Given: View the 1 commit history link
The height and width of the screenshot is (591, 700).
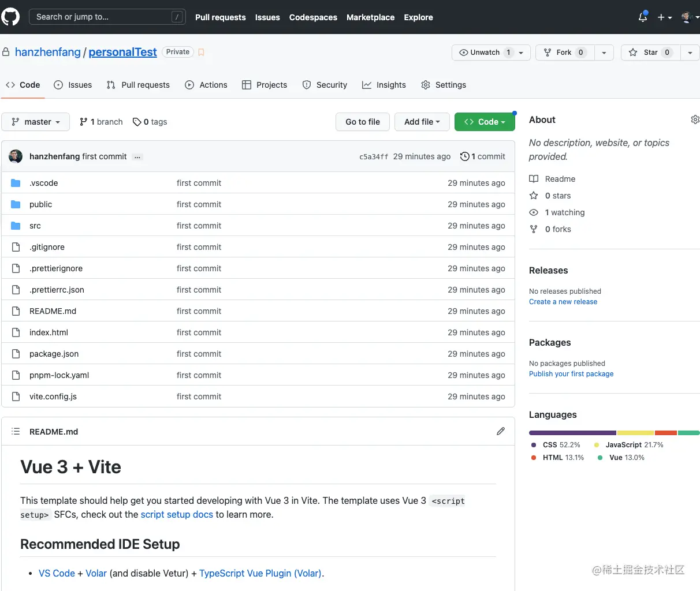Looking at the screenshot, I should click(x=482, y=156).
